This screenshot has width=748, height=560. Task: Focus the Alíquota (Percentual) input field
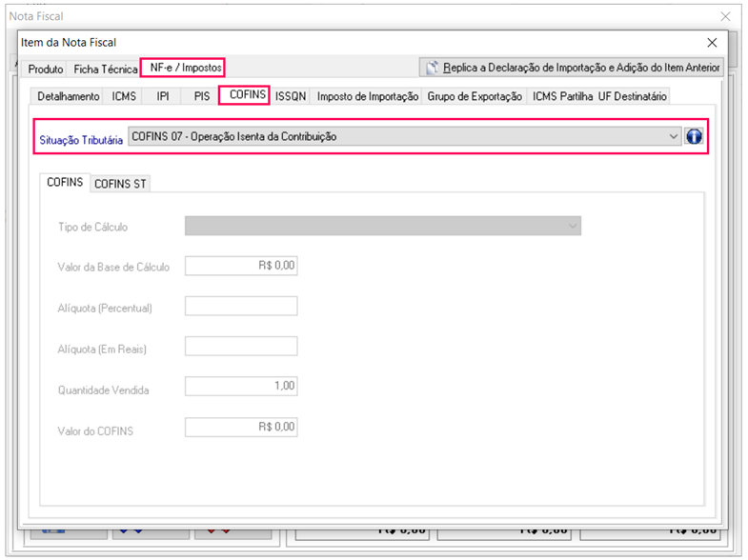(x=241, y=307)
